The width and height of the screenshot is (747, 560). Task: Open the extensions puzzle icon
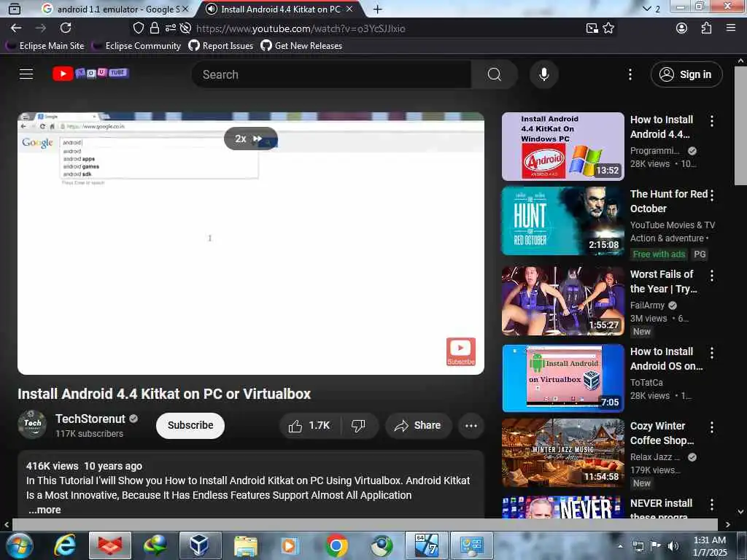706,28
